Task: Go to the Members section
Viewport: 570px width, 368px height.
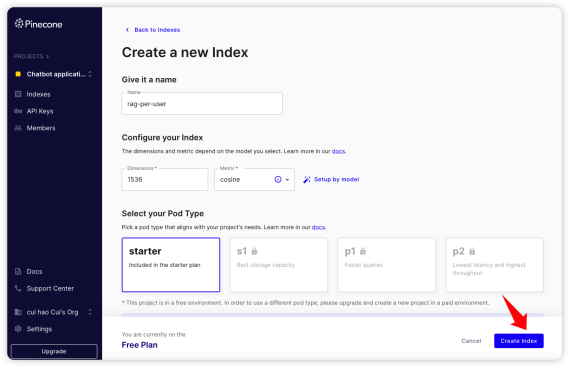Action: tap(41, 128)
